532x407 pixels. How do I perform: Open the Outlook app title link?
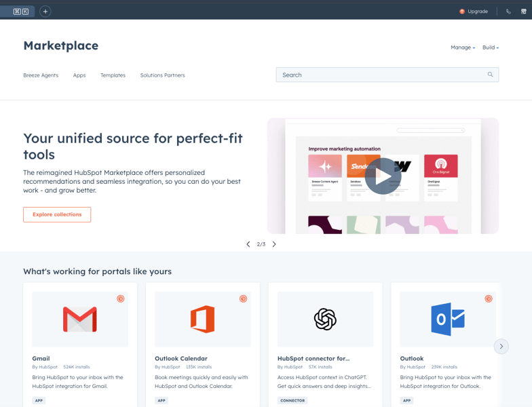pyautogui.click(x=412, y=358)
